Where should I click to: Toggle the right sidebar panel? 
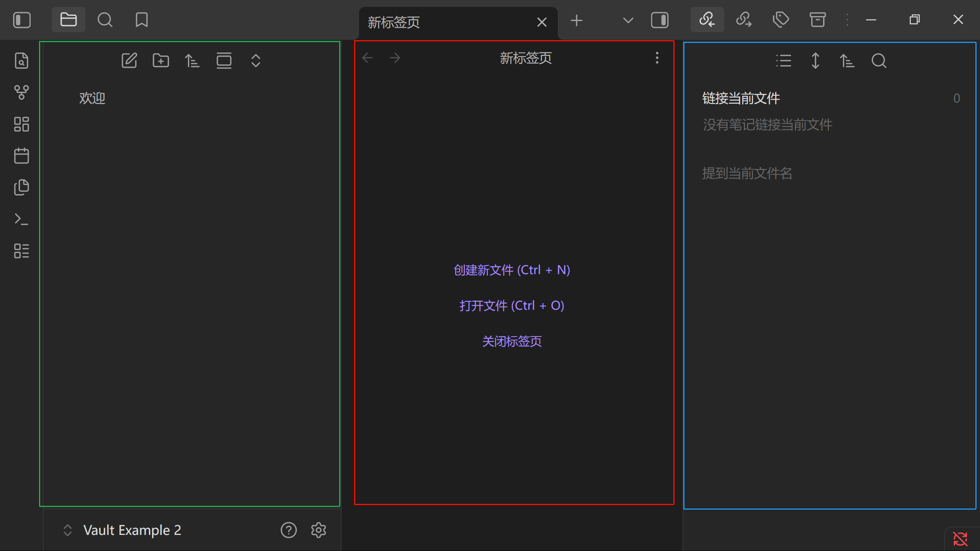pos(660,20)
